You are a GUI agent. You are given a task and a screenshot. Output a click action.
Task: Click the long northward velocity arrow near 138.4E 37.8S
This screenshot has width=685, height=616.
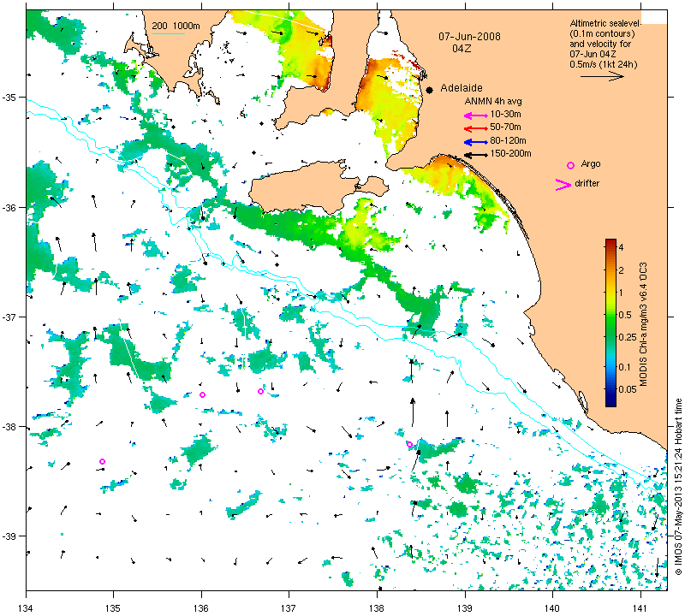412,412
